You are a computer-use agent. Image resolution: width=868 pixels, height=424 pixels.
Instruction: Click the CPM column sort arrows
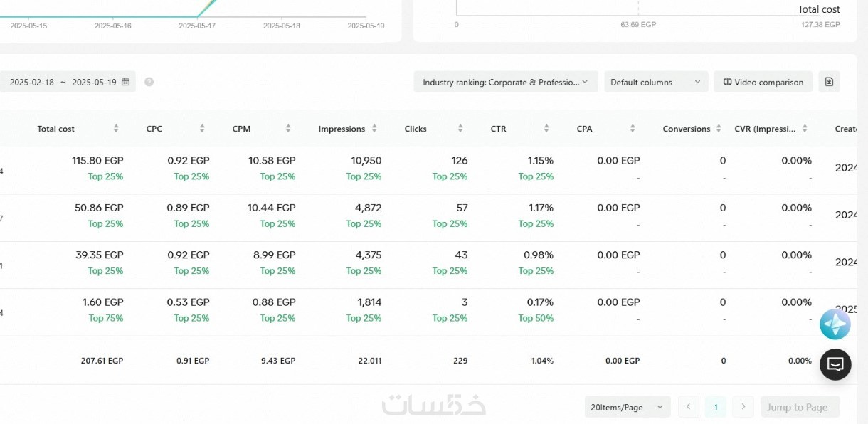click(288, 129)
